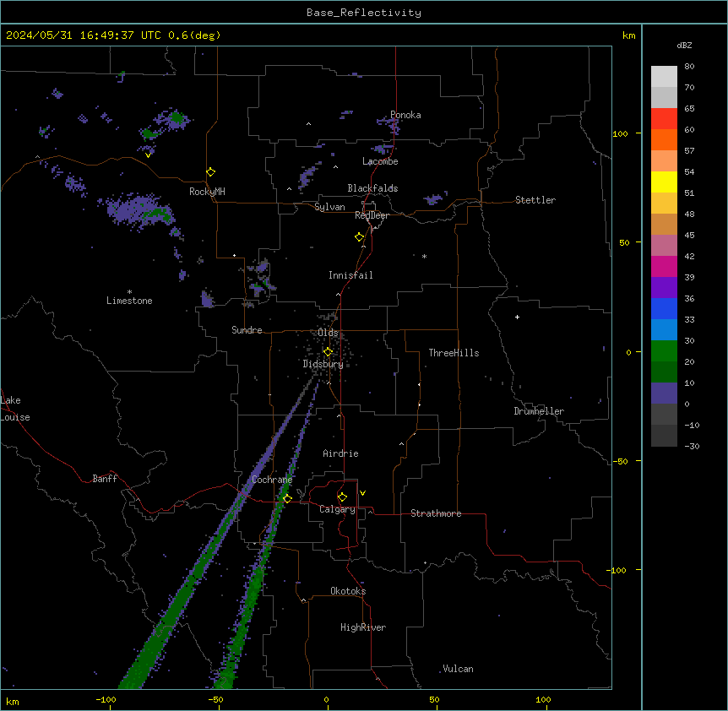This screenshot has width=728, height=711.
Task: Click the RedDeer city label
Action: tap(372, 215)
